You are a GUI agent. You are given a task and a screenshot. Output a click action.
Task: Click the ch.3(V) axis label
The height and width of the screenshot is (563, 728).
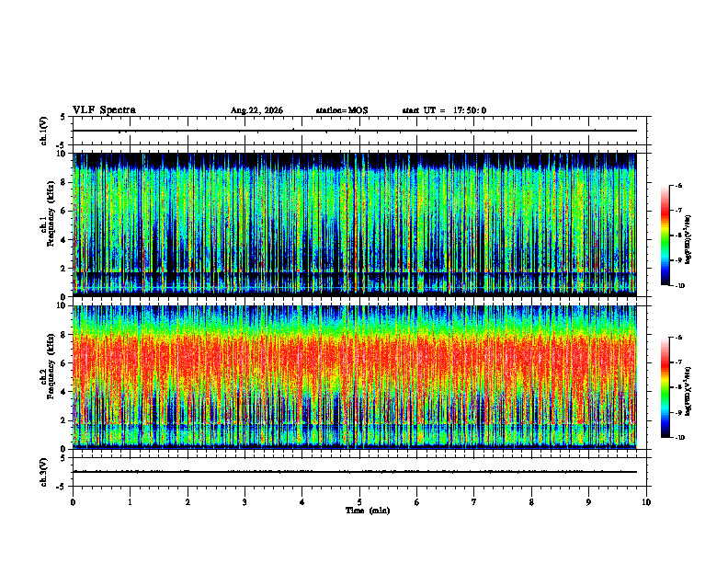(43, 472)
